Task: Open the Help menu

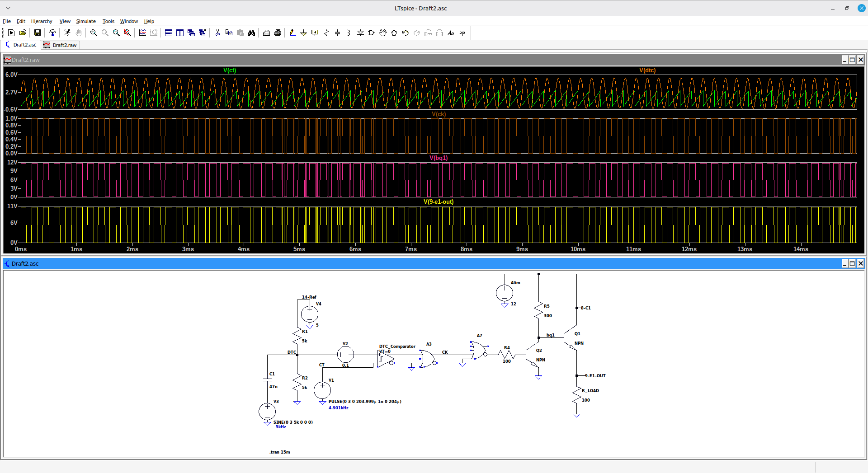Action: click(149, 21)
